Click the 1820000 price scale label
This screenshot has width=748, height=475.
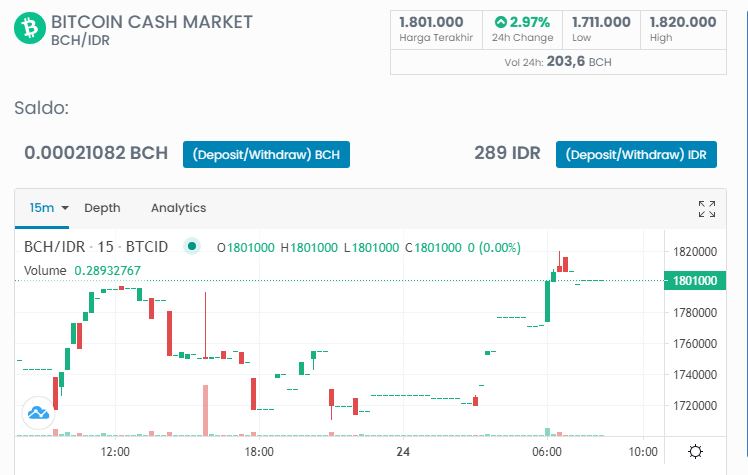(695, 251)
